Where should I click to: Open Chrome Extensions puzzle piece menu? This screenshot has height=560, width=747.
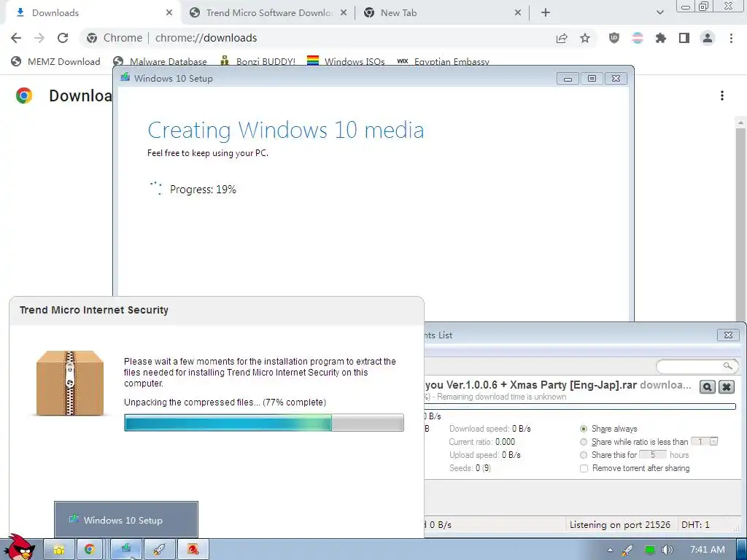pos(661,38)
